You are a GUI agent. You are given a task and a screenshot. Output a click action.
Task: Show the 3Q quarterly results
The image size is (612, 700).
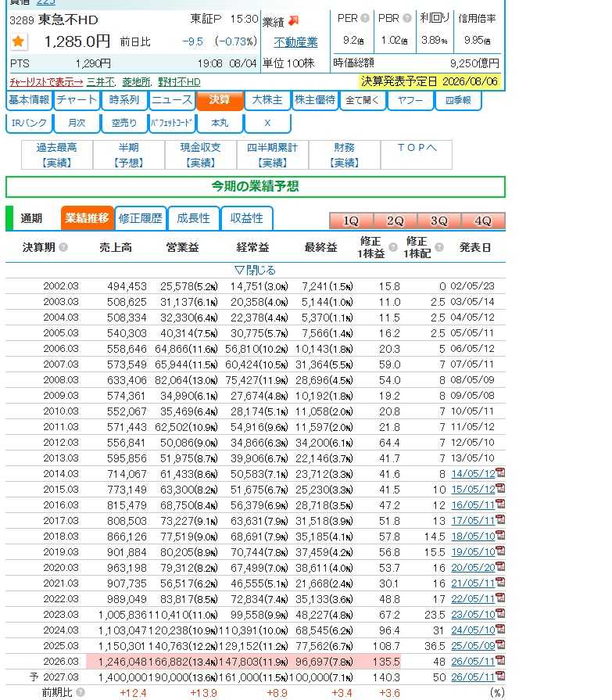click(x=439, y=221)
